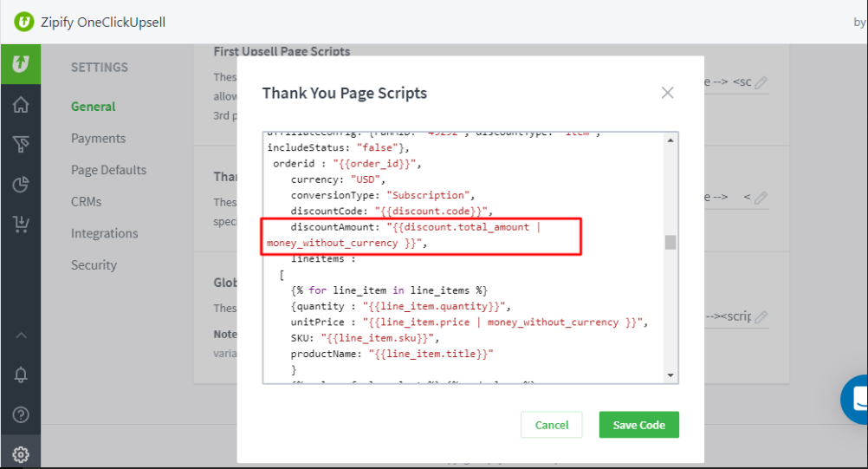Click the discountCode line in code
868x469 pixels.
click(x=392, y=211)
